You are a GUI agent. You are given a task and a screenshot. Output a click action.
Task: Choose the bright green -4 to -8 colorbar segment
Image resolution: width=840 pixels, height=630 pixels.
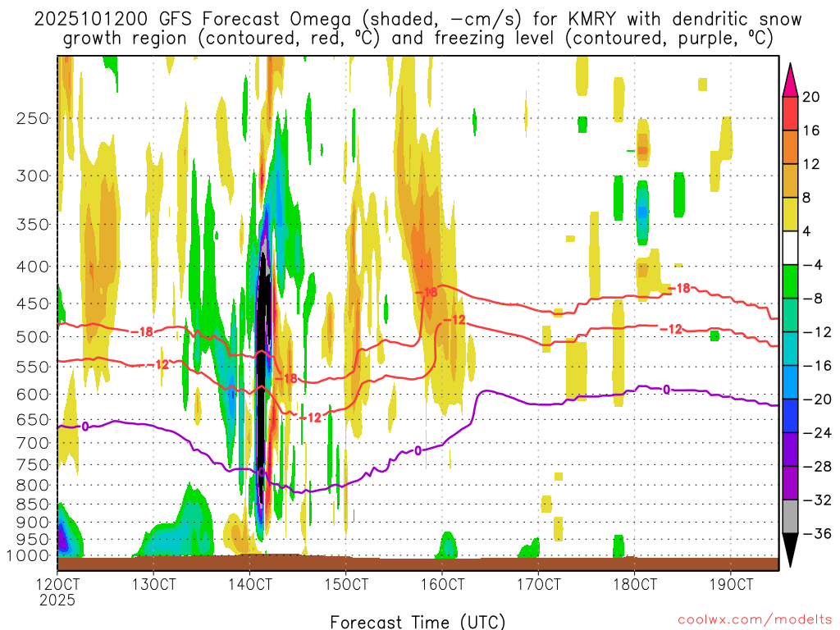791,281
